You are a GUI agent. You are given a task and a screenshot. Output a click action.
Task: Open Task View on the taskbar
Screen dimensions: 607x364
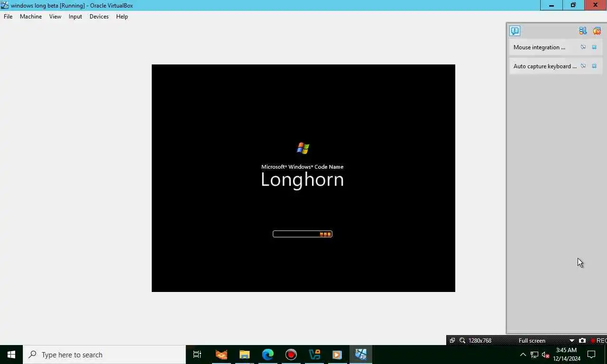197,355
